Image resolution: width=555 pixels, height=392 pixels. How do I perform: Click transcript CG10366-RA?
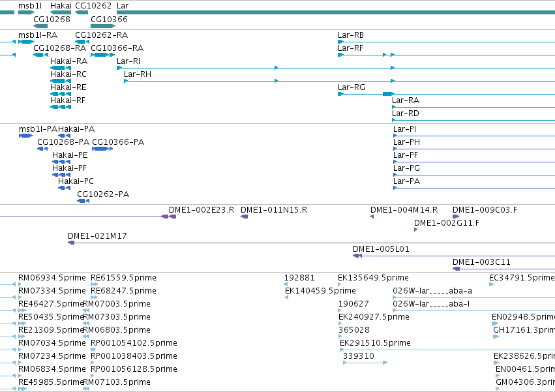coord(117,48)
